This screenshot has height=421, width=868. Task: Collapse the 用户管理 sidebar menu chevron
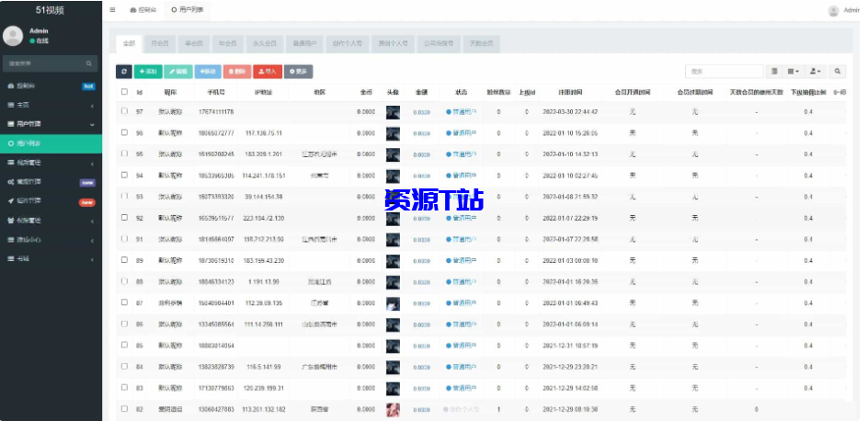pyautogui.click(x=93, y=125)
